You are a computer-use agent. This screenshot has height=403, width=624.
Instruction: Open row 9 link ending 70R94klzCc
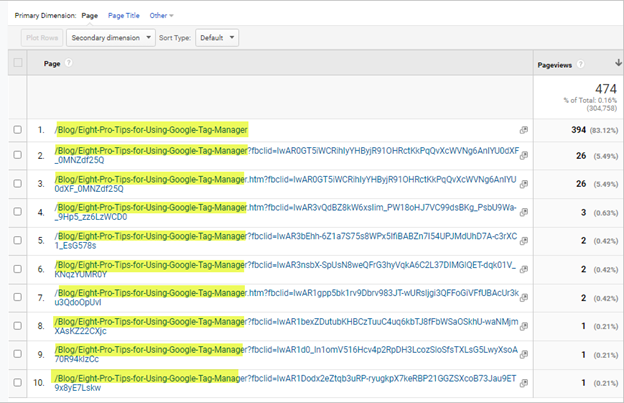click(x=286, y=354)
